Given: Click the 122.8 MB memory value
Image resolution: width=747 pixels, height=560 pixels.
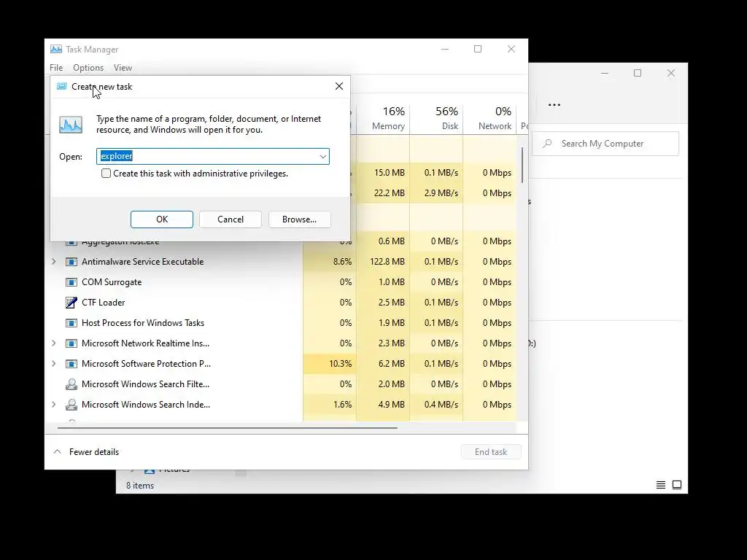Looking at the screenshot, I should [x=387, y=262].
